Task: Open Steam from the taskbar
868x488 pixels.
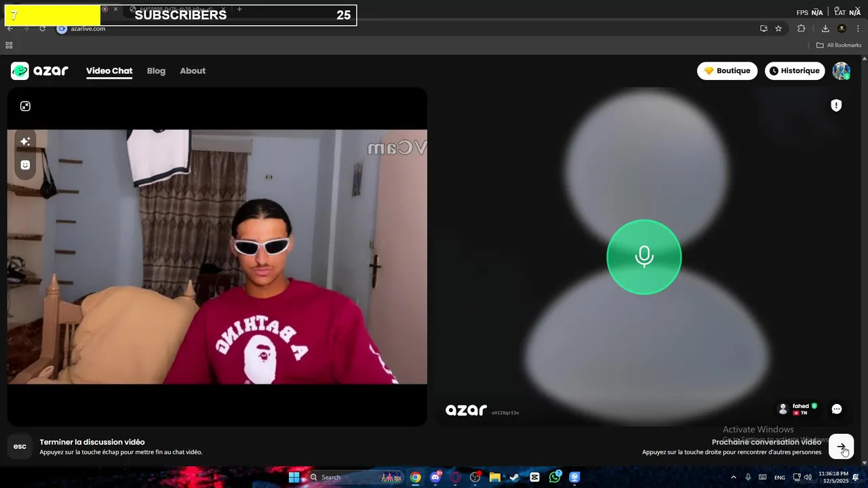Action: pyautogui.click(x=515, y=477)
